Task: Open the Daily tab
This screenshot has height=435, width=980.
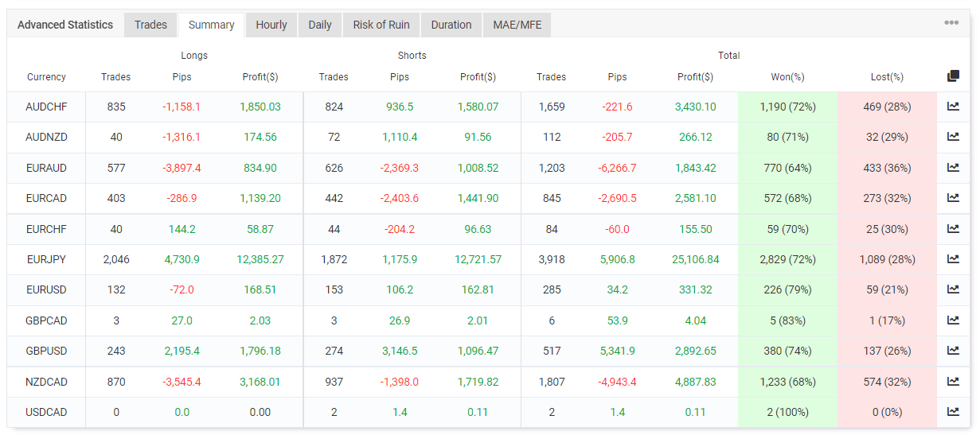Action: point(320,25)
